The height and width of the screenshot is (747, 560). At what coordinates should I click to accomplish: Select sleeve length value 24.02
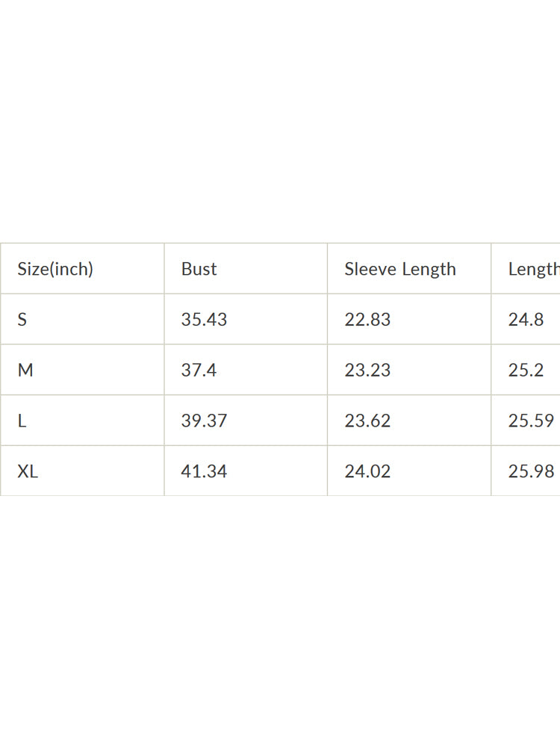(x=367, y=472)
